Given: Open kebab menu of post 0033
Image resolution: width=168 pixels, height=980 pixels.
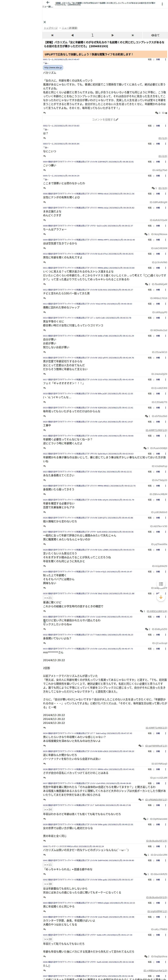Looking at the screenshot, I should 165,649.
